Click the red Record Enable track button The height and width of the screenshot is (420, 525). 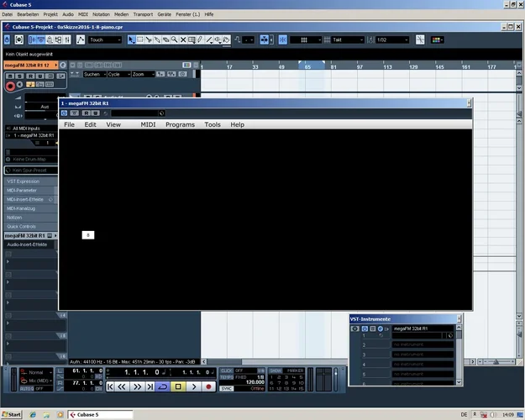point(10,87)
